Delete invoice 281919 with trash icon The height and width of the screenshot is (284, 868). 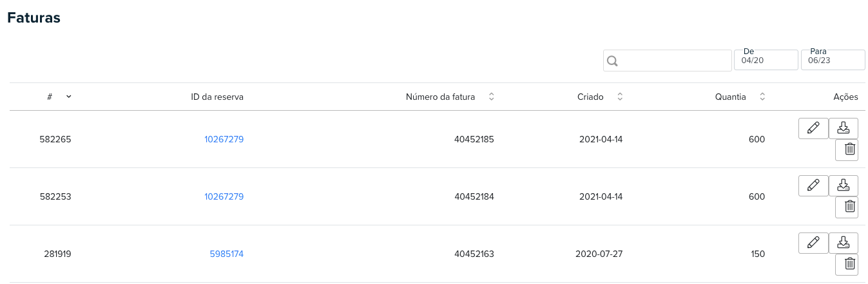[850, 265]
